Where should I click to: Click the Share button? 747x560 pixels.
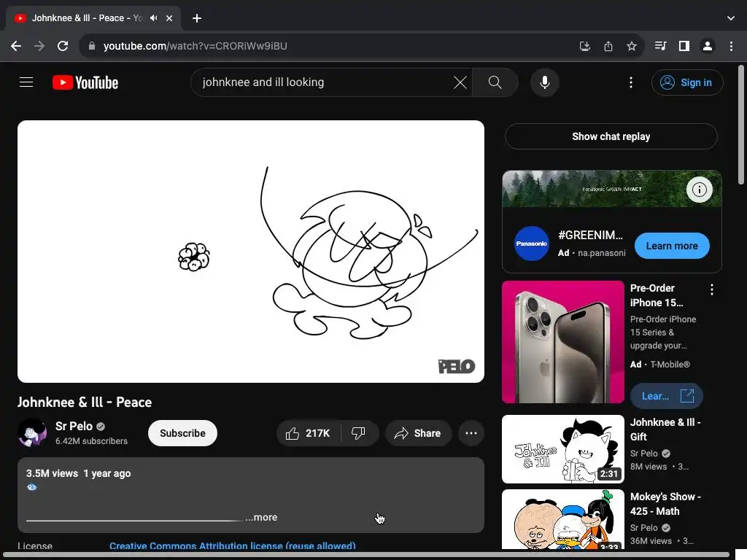tap(418, 433)
